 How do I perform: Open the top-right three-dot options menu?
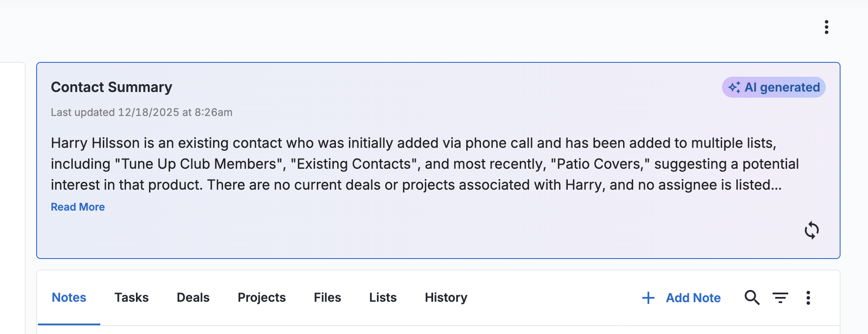coord(826,27)
